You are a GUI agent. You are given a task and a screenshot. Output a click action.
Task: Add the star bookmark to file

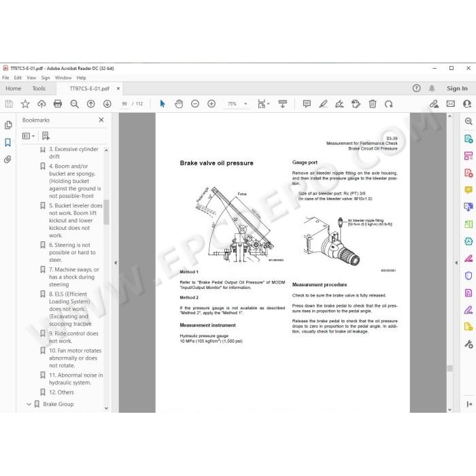tap(25, 104)
